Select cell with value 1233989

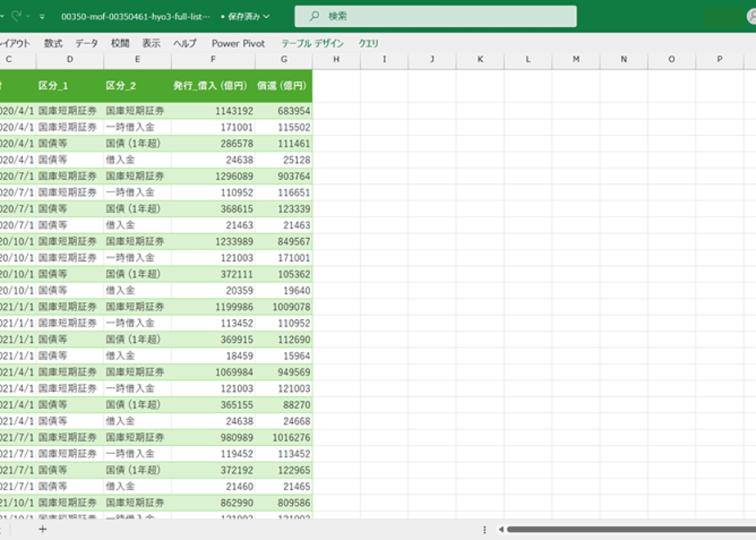(213, 241)
